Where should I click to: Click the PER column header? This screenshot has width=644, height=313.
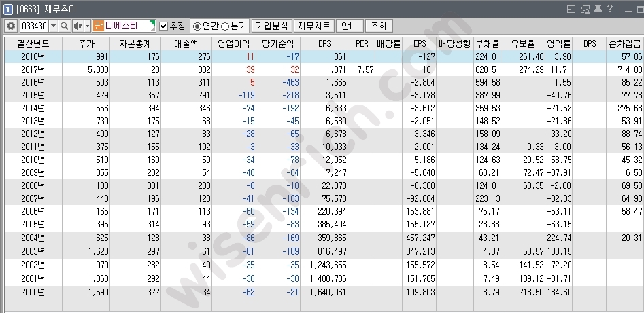(361, 43)
